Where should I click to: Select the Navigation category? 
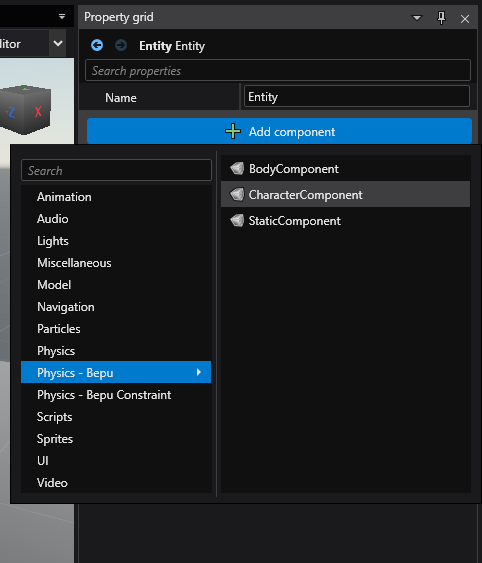[116, 307]
